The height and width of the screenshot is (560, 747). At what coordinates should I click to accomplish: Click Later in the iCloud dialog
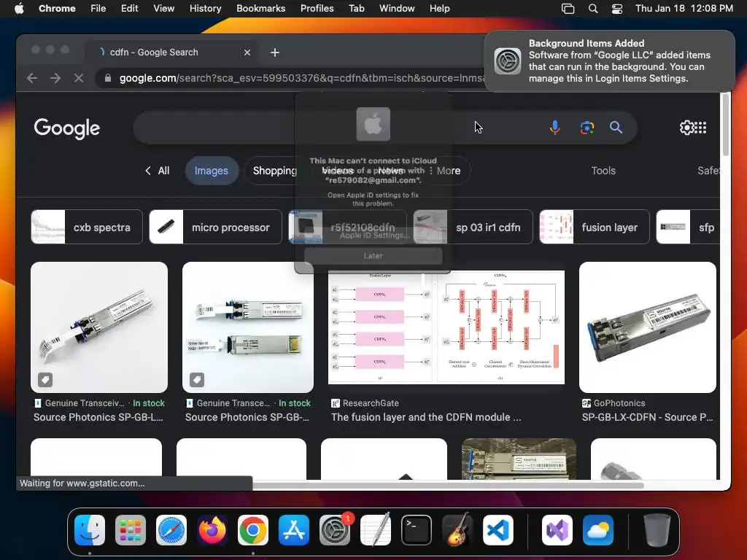(x=373, y=256)
